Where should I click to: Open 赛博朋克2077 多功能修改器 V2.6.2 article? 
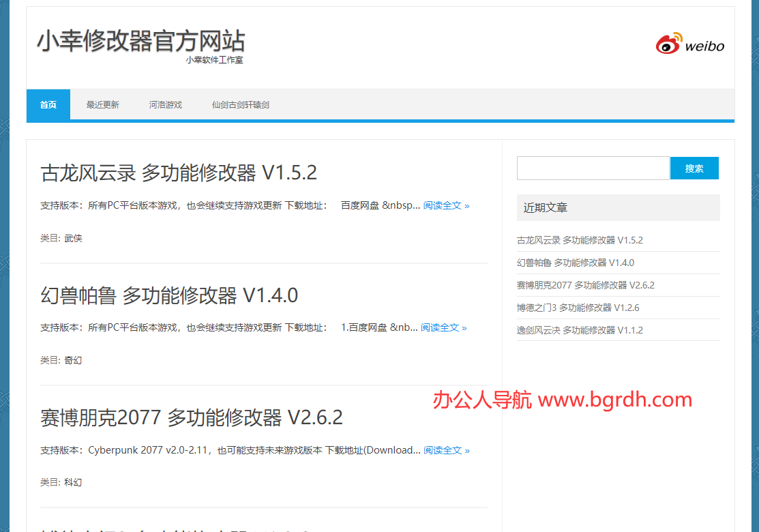[192, 418]
